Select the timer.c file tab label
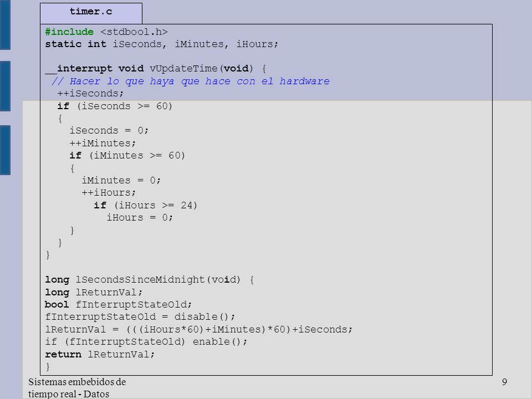 point(91,12)
